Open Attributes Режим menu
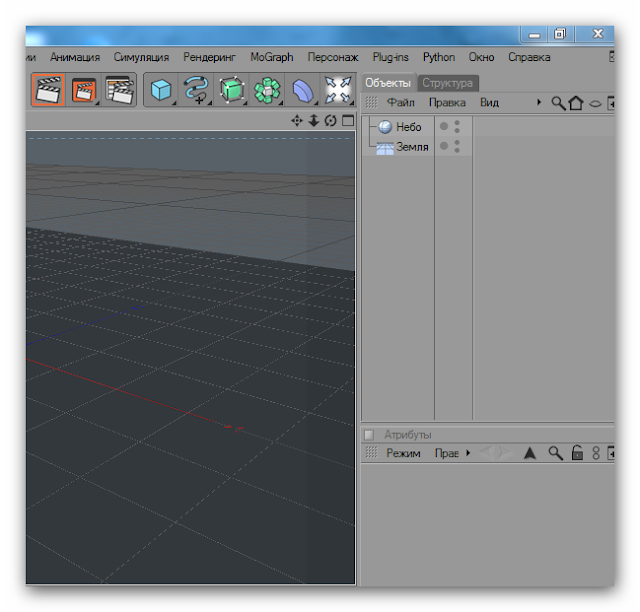Viewport: 640px width, 612px height. click(403, 453)
